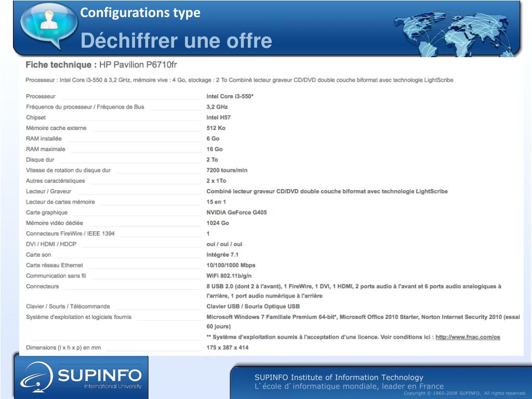Click the 'RAM maximale' label

[x=46, y=149]
